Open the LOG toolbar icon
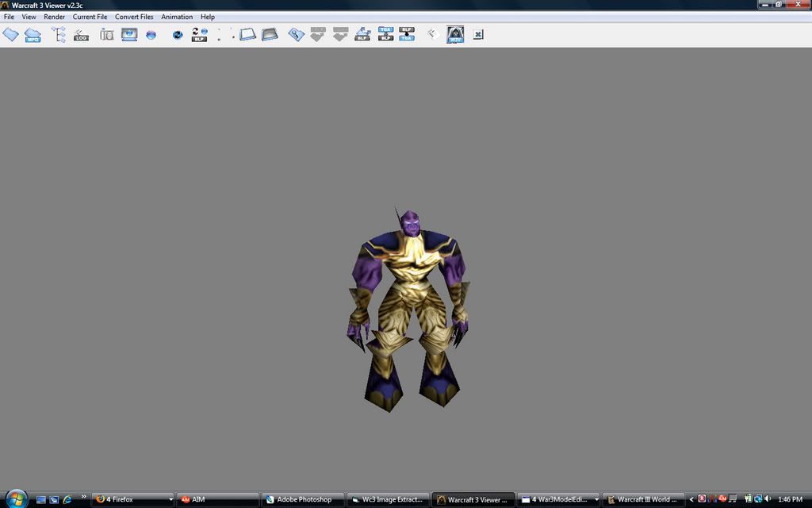 tap(81, 35)
